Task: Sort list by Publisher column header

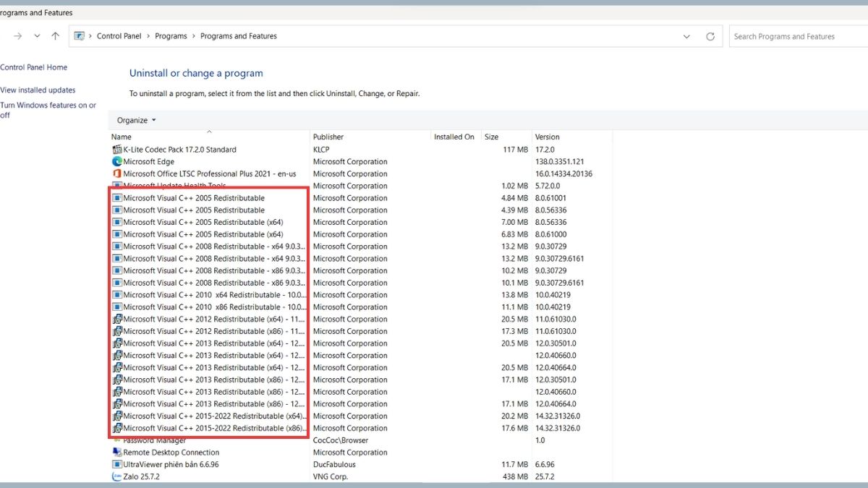Action: click(328, 137)
